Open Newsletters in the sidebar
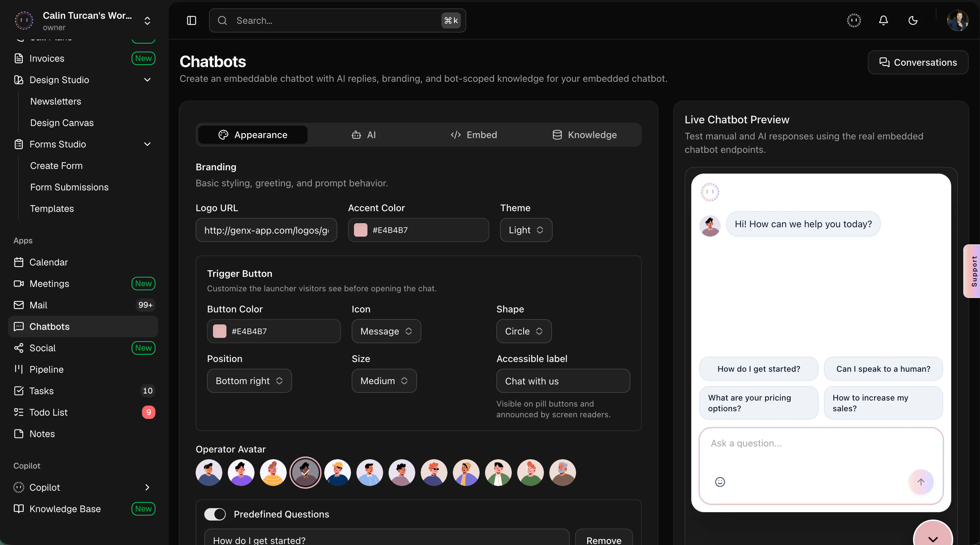Screen dimensions: 980x545 (56, 101)
